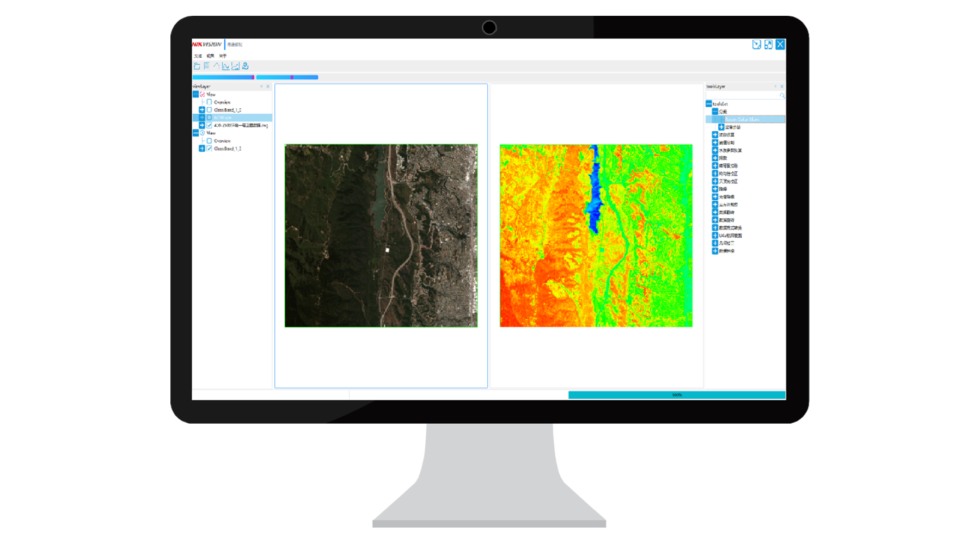Uncheck ClassBand_1_0 under the second View
Viewport: 980px width, 544px height.
[209, 149]
